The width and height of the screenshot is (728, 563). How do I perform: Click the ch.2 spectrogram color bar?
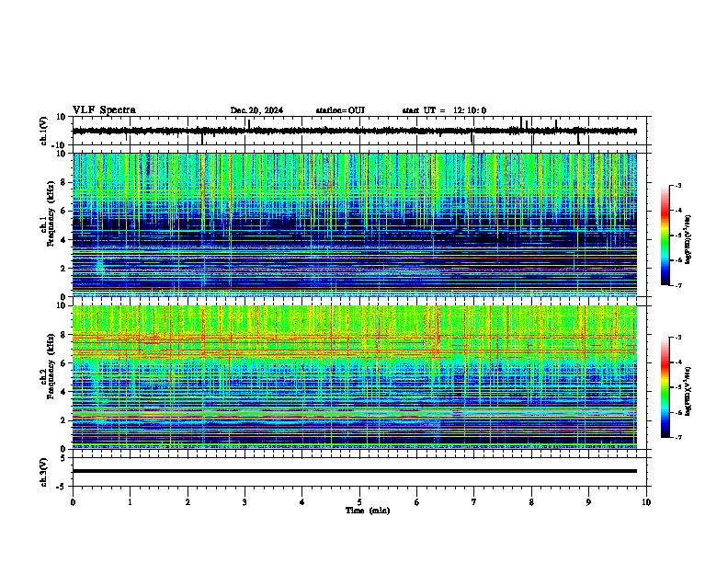coord(665,387)
